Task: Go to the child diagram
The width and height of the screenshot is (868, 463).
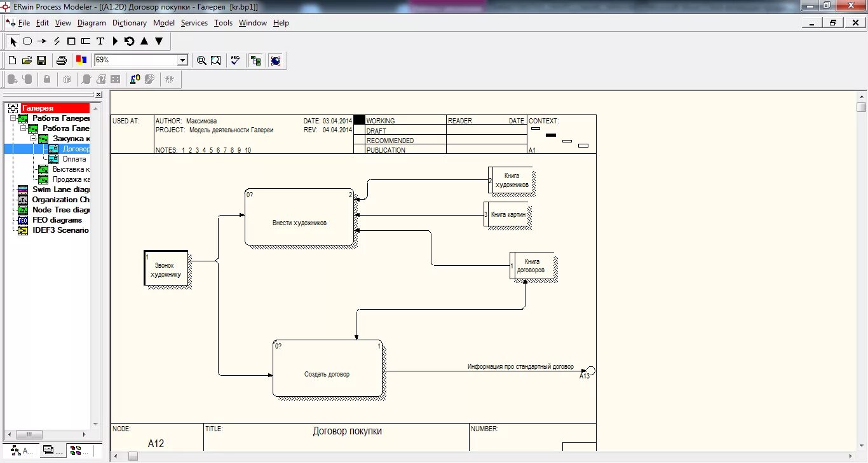Action: [159, 41]
